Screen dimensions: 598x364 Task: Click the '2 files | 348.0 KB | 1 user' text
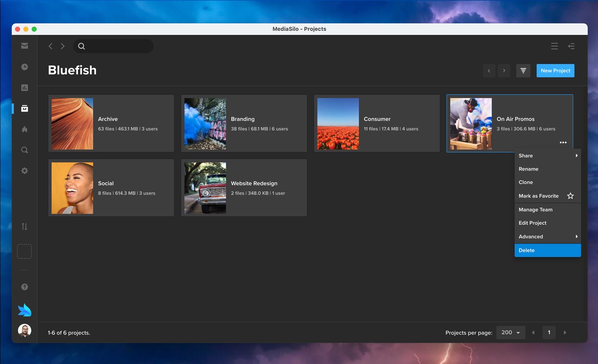click(258, 193)
